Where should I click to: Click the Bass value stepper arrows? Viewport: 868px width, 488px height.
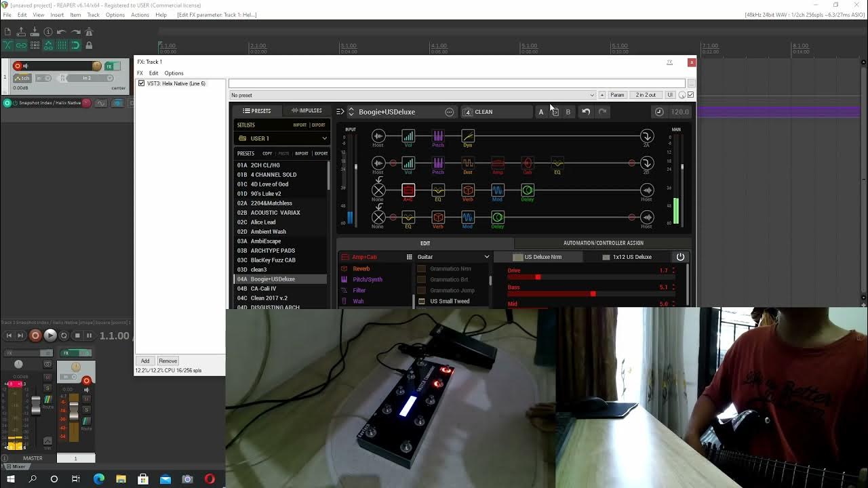pos(673,287)
